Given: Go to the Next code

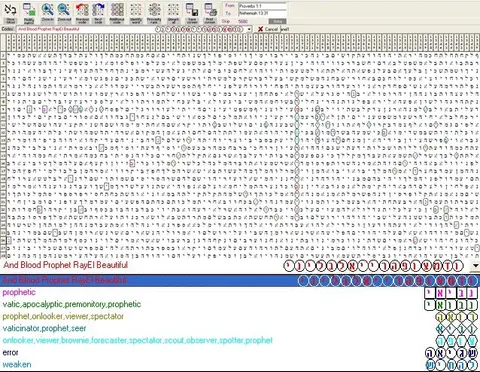Looking at the screenshot, I should 98,13.
